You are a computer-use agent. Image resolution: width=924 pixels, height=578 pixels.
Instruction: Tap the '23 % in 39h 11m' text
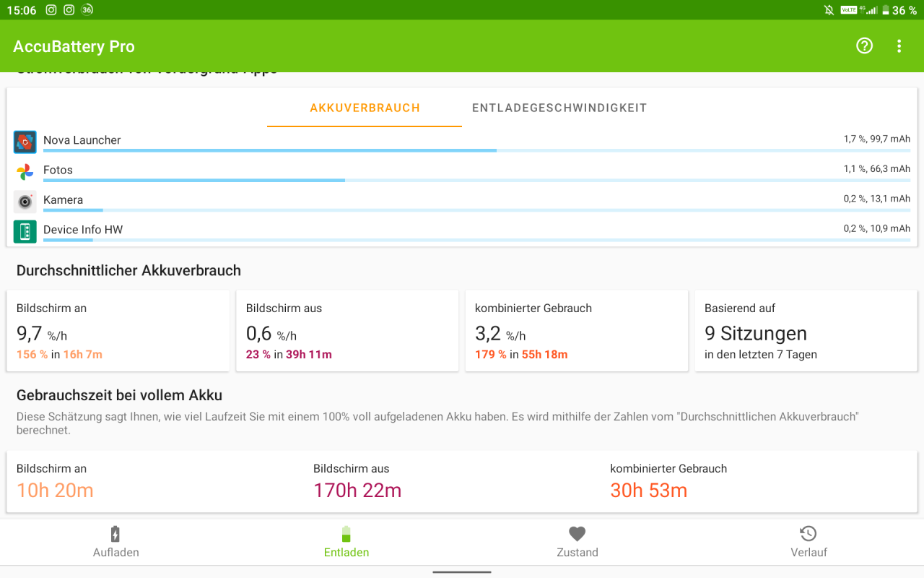point(289,355)
